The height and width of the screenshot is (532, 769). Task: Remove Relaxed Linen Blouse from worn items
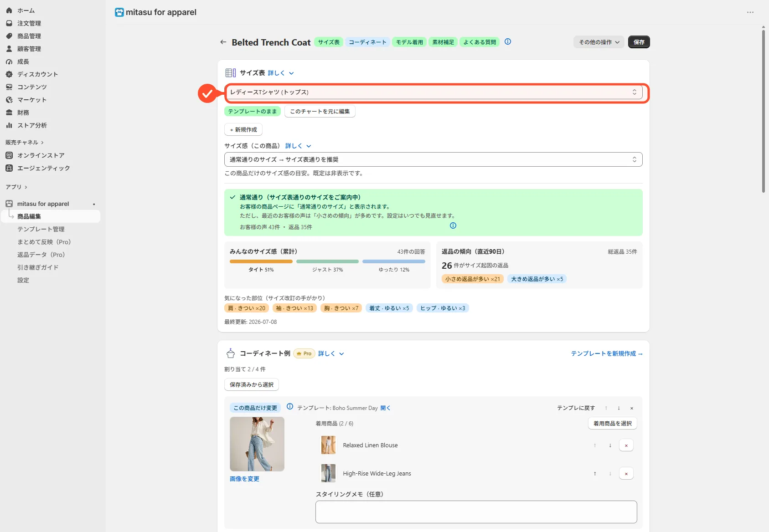[626, 445]
